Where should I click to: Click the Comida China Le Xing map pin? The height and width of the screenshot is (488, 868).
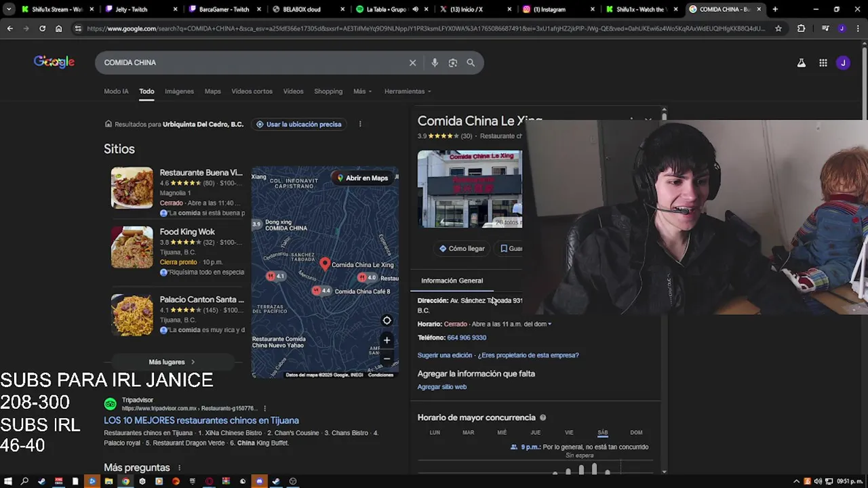coord(325,264)
